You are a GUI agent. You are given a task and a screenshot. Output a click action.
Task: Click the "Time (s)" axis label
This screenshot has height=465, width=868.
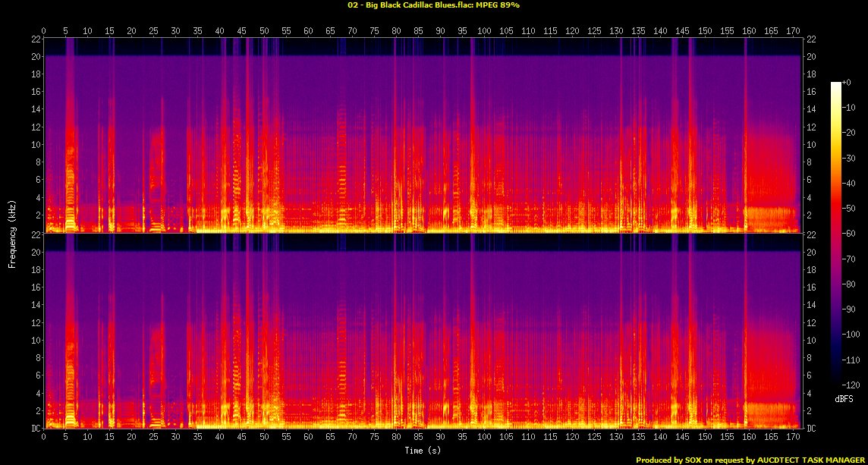pyautogui.click(x=423, y=450)
